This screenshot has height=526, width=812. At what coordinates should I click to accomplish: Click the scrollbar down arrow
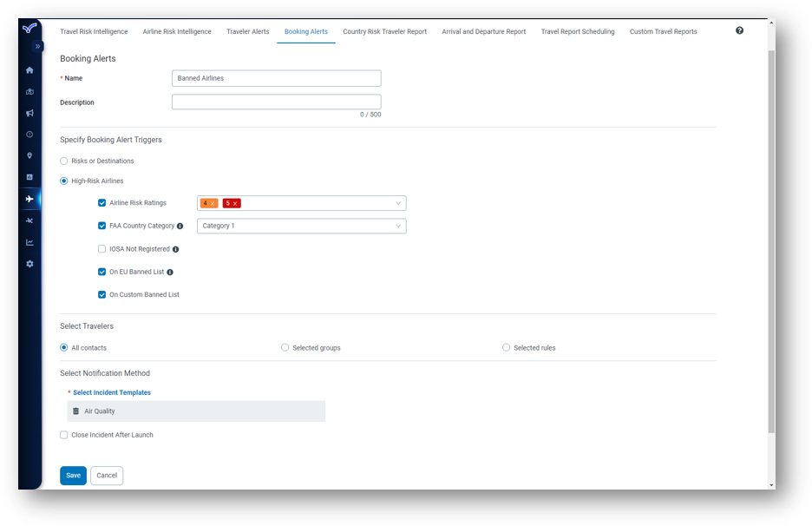pos(771,485)
